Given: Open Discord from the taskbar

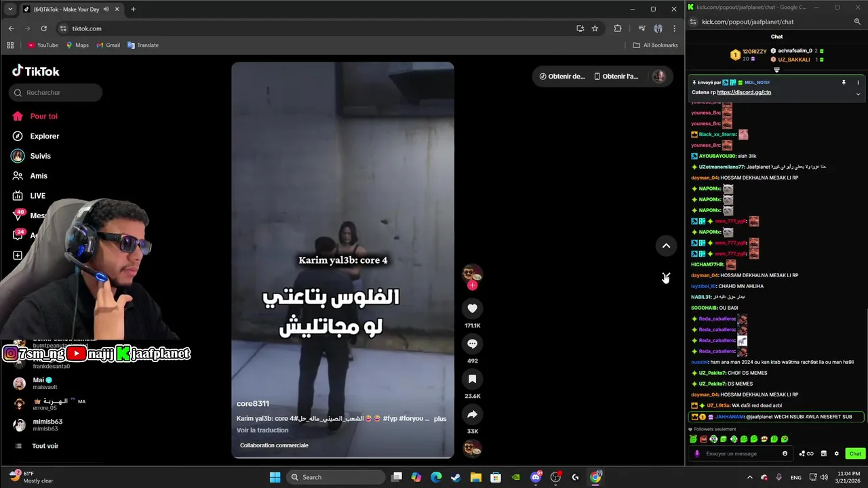Looking at the screenshot, I should (536, 477).
